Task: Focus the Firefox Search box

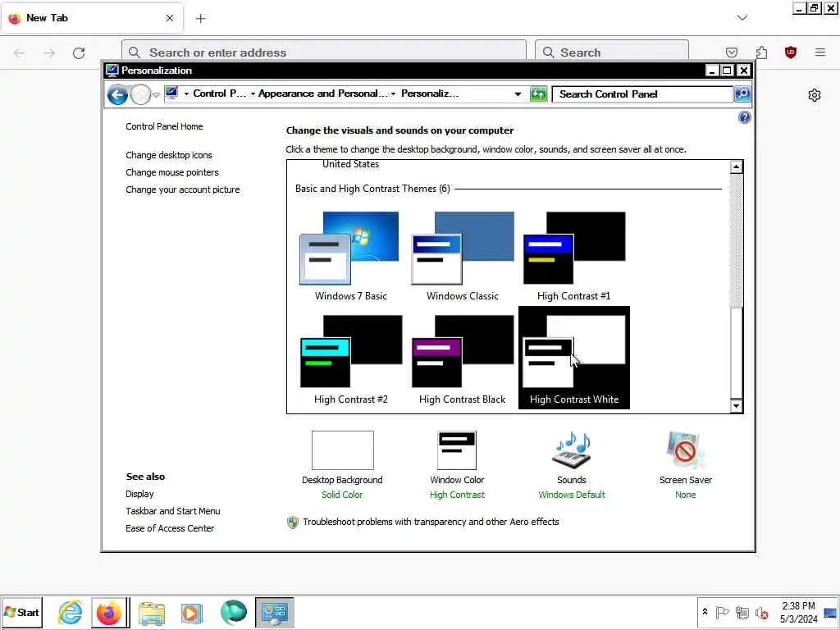Action: coord(612,52)
